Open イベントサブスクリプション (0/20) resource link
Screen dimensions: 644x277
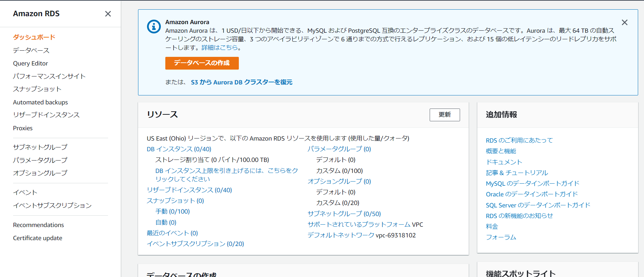coord(195,244)
